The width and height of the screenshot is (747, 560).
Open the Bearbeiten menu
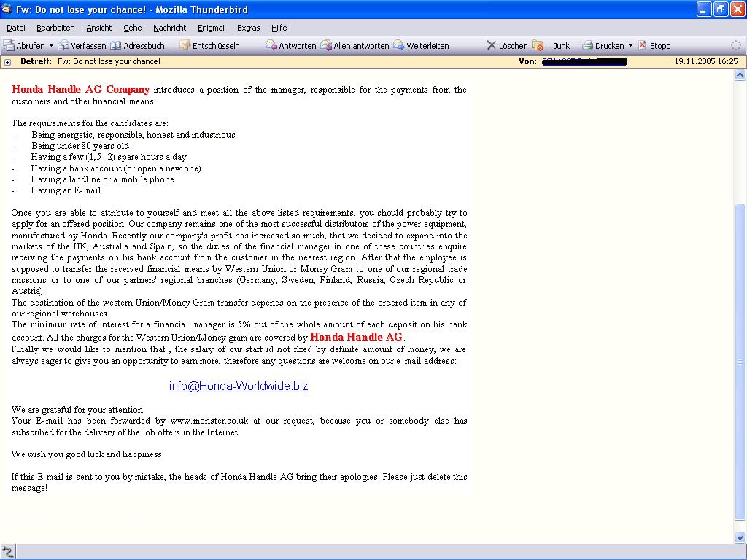click(x=55, y=28)
